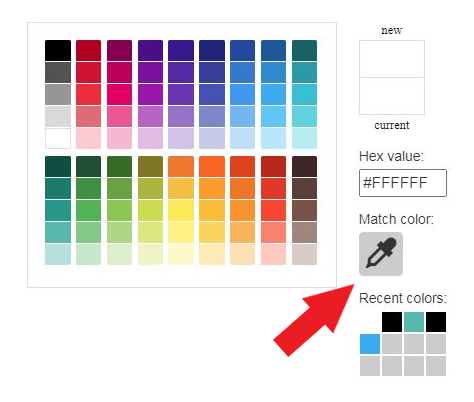
Task: Choose the dark red top-row swatch
Action: click(88, 51)
